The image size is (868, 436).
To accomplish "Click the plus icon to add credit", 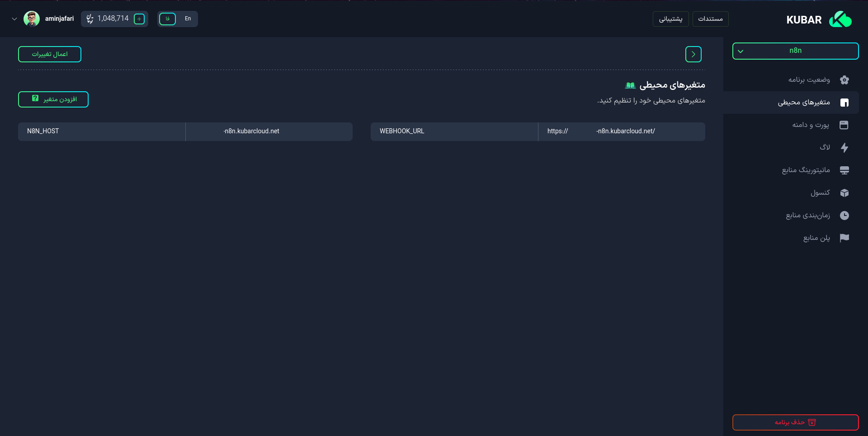I will [139, 19].
